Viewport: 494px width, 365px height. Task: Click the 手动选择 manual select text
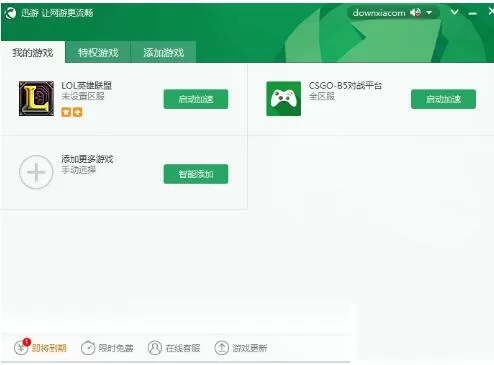tap(79, 170)
